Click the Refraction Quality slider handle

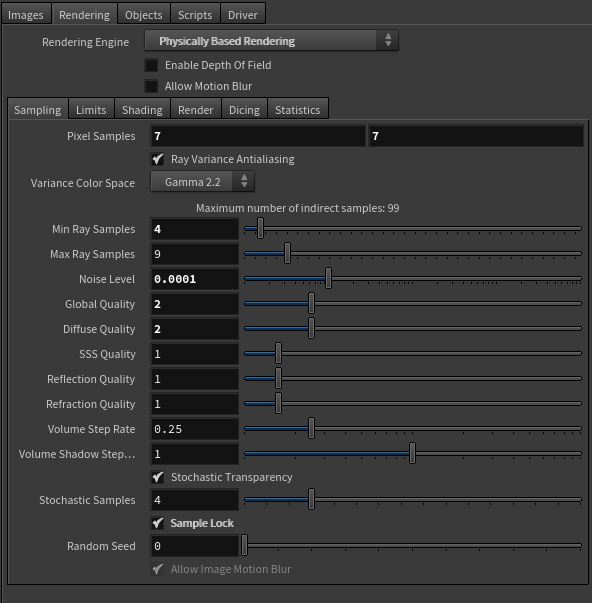pyautogui.click(x=278, y=403)
